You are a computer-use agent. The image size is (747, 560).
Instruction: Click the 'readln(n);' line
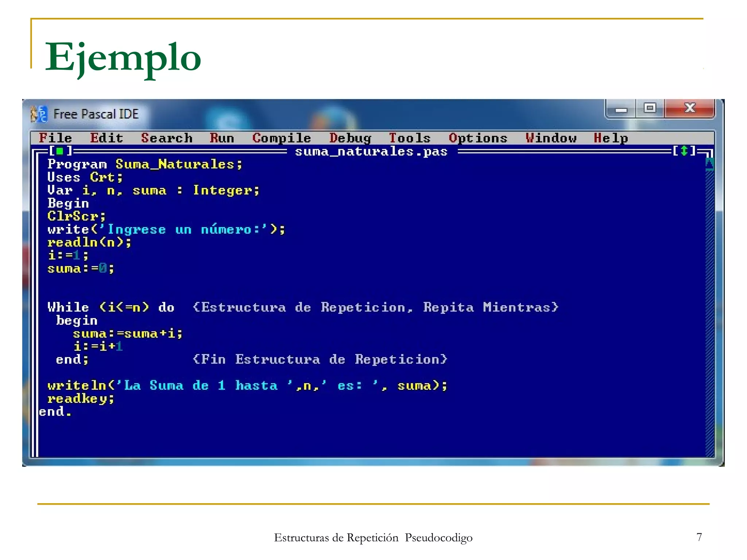[x=89, y=242]
